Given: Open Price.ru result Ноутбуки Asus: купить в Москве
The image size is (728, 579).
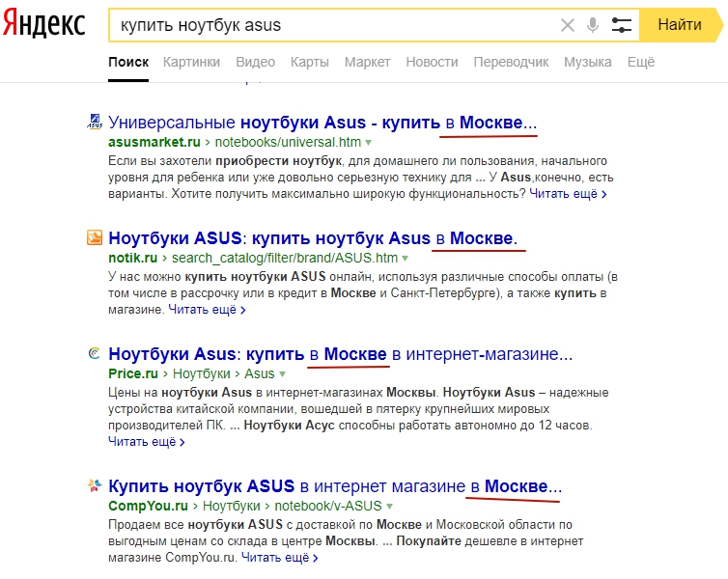Looking at the screenshot, I should (x=340, y=354).
